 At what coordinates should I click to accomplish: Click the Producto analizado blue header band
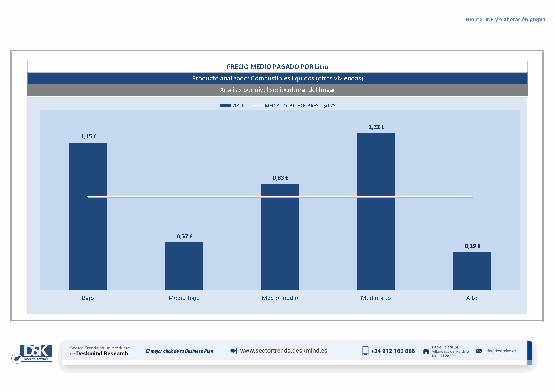tap(278, 78)
